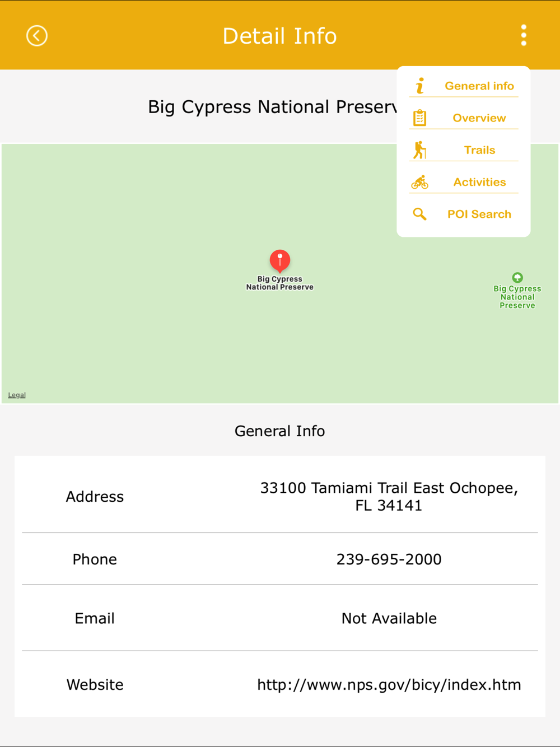
Task: Call phone number 239-695-2000
Action: point(389,559)
